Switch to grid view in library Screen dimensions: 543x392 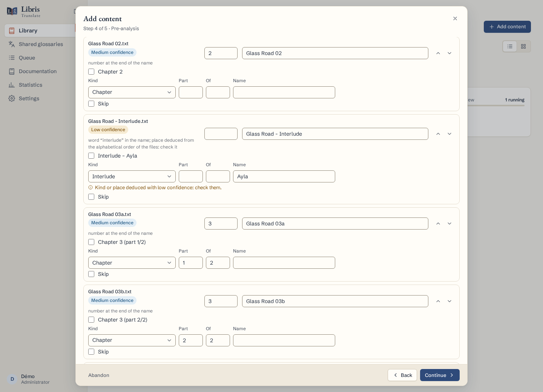click(x=523, y=46)
